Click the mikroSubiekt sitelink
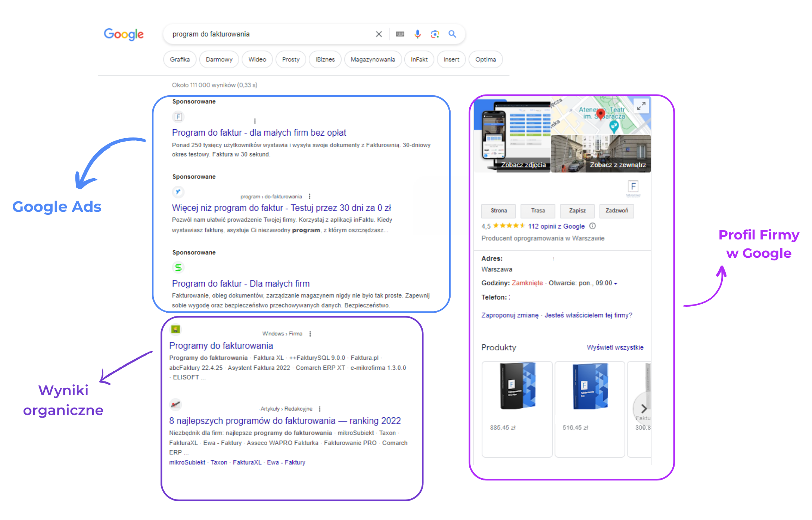The height and width of the screenshot is (520, 812). coord(187,462)
